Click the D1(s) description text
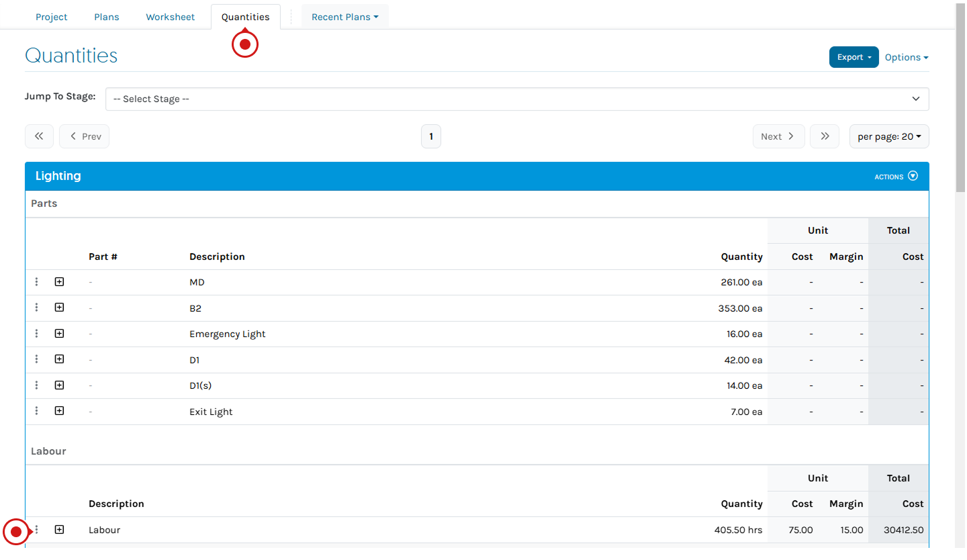The image size is (967, 560). click(200, 385)
